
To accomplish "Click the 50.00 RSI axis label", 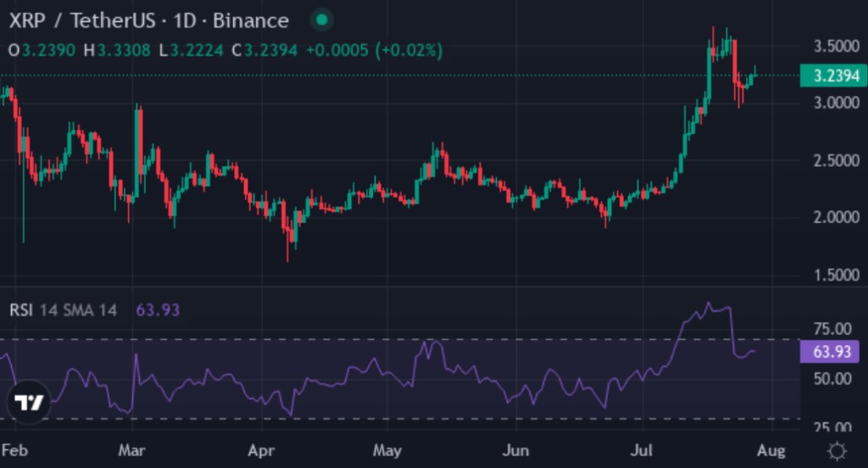I will point(832,379).
